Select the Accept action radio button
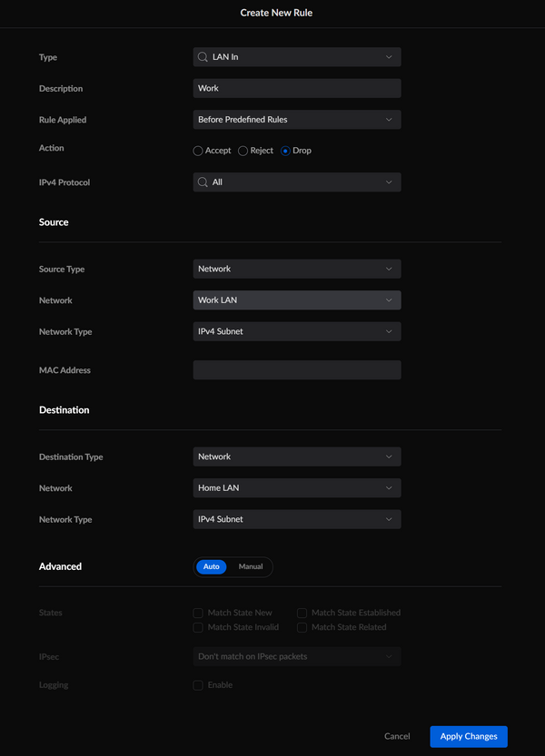Screen dimensions: 545x756 pyautogui.click(x=197, y=151)
